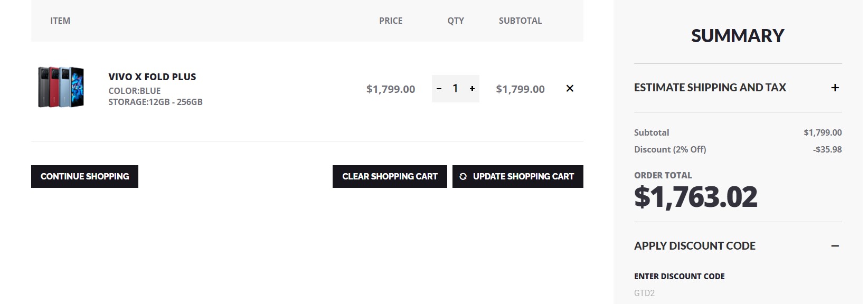Click the Apply Discount Code heading
Viewport: 868px width, 304px height.
click(695, 246)
